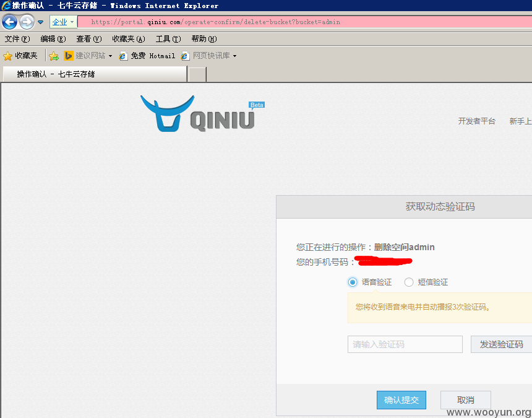Open the recent pages dropdown arrow
Image resolution: width=532 pixels, height=418 pixels.
click(x=41, y=22)
